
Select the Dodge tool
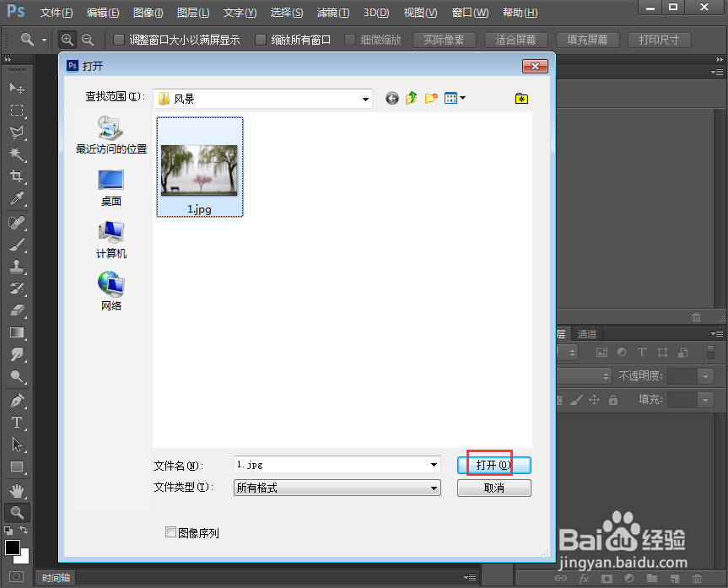(17, 376)
